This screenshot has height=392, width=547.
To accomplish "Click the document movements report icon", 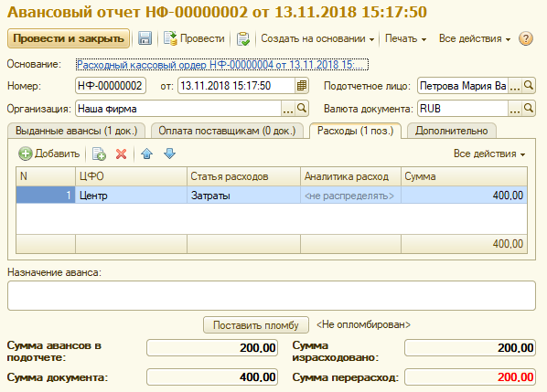I will pyautogui.click(x=242, y=38).
